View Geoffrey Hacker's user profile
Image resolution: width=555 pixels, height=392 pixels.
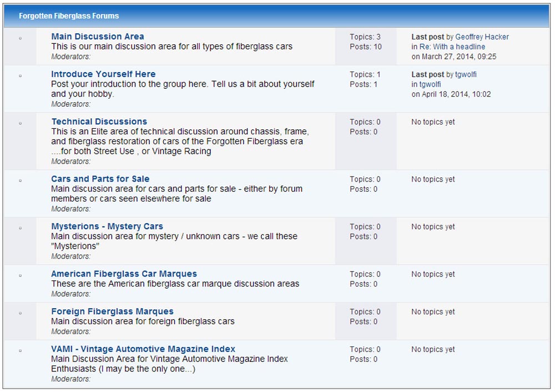(482, 37)
